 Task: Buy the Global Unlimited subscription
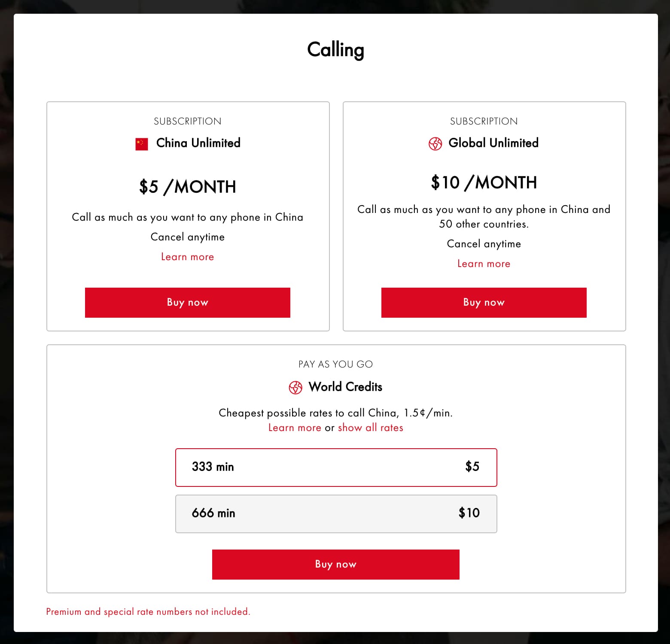pyautogui.click(x=484, y=302)
